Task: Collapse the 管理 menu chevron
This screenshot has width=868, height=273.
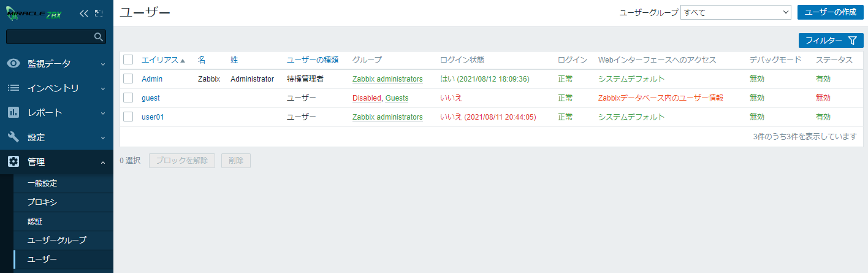Action: pos(102,162)
